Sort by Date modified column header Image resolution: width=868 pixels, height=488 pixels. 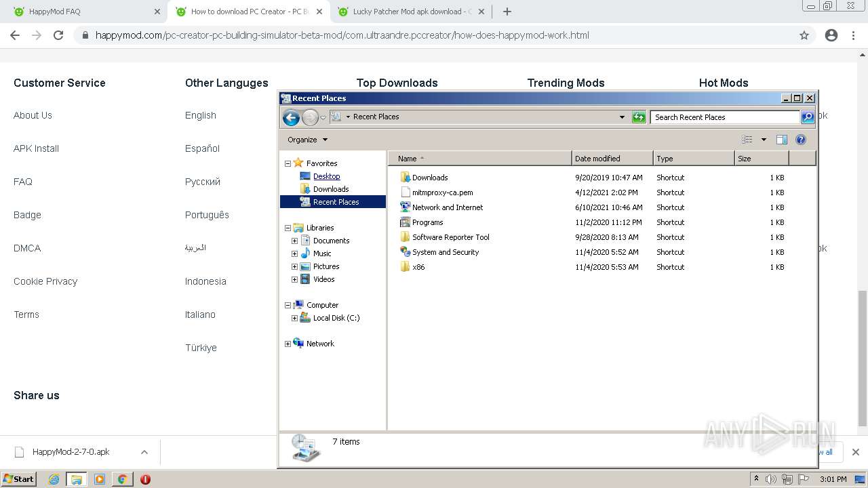pyautogui.click(x=612, y=159)
